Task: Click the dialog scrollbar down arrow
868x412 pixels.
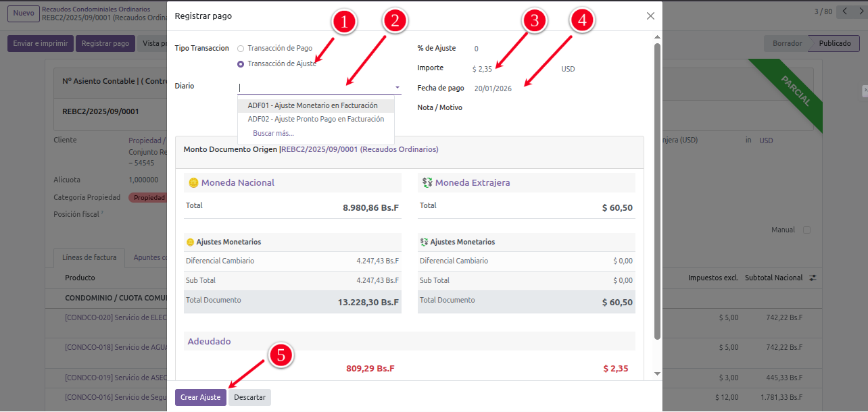Action: (657, 374)
